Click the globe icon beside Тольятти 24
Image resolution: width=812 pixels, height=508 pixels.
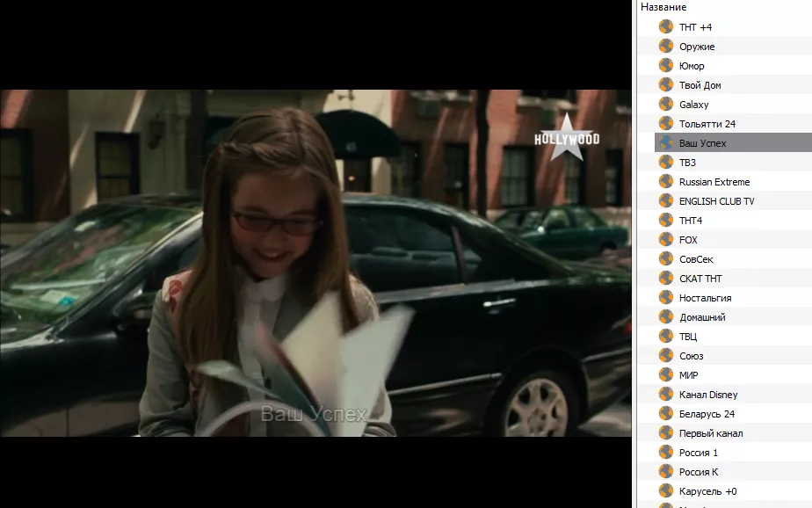coord(666,123)
